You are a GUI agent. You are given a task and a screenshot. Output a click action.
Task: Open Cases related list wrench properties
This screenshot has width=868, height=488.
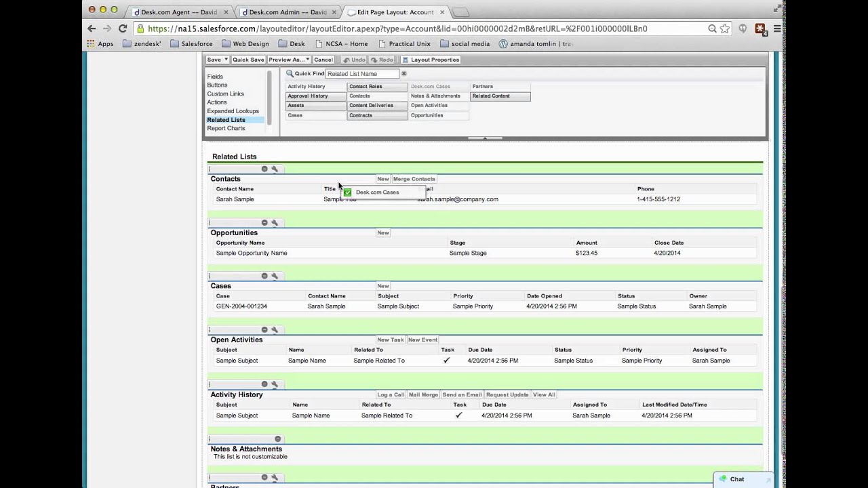[x=275, y=276]
